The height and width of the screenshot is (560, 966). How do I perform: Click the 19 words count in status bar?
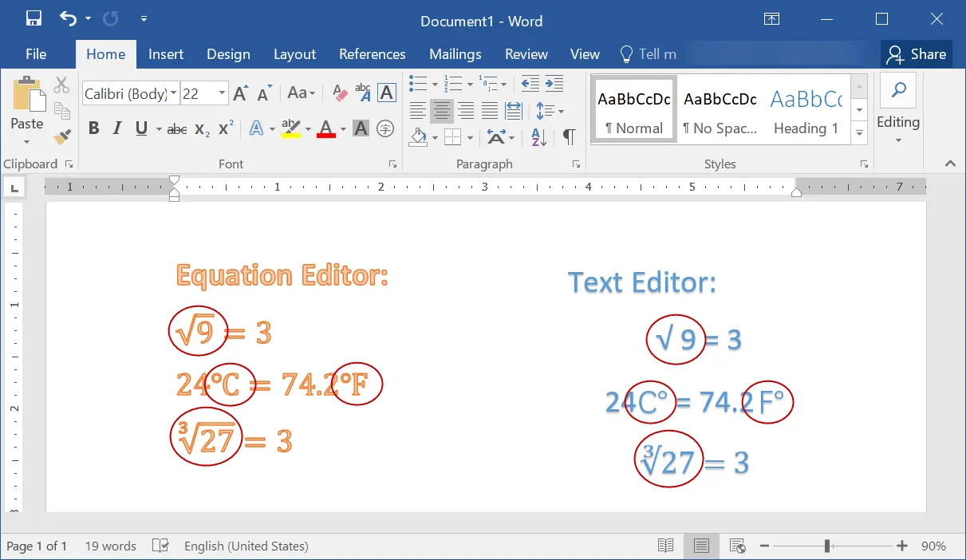[109, 546]
